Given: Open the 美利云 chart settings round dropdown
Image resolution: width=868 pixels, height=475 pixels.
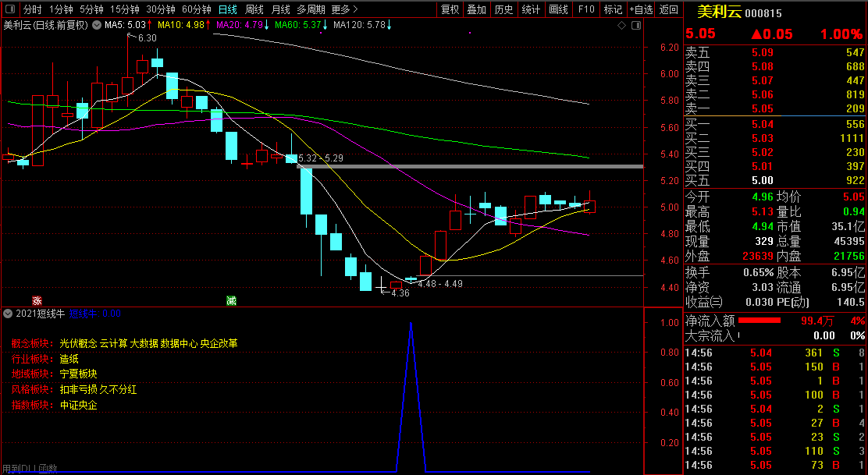Looking at the screenshot, I should (x=96, y=26).
